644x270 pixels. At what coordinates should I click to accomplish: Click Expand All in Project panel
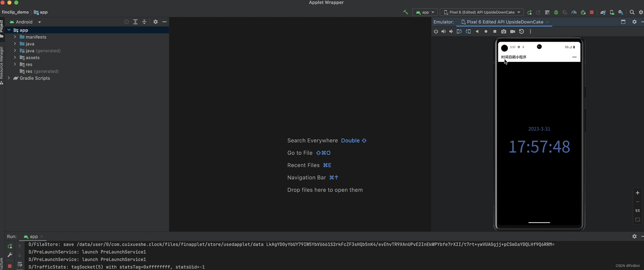point(135,22)
